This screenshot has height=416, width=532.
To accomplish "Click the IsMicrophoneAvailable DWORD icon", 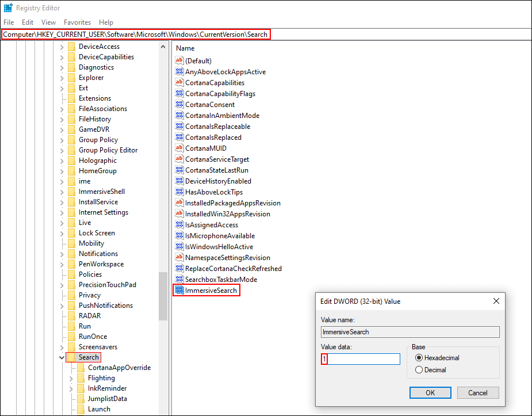I will 179,235.
